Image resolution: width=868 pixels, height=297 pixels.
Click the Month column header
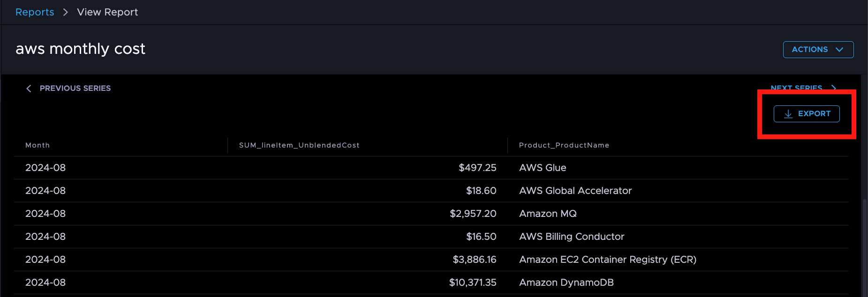[x=38, y=145]
